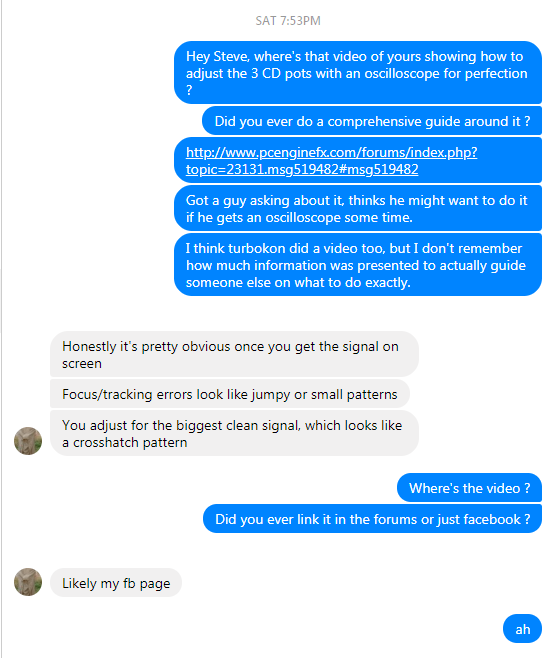Click the avatar next to 'Likely my fb page'
The height and width of the screenshot is (658, 554).
point(28,582)
